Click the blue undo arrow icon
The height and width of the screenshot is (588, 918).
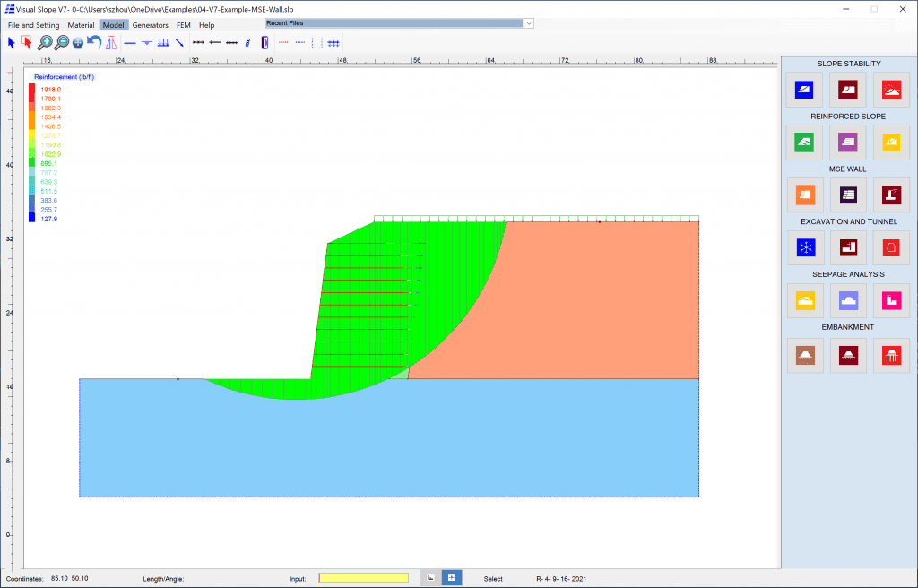[93, 42]
